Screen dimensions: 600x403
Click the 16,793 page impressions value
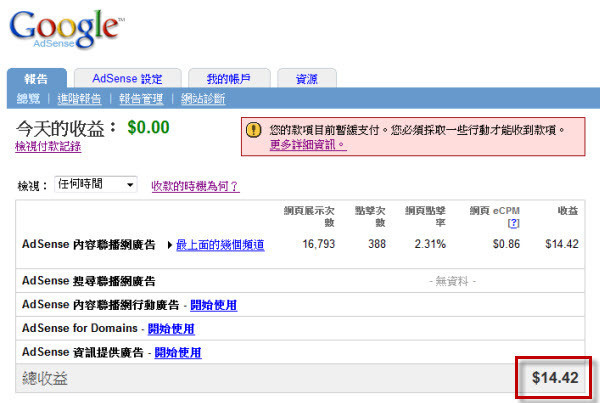coord(319,244)
